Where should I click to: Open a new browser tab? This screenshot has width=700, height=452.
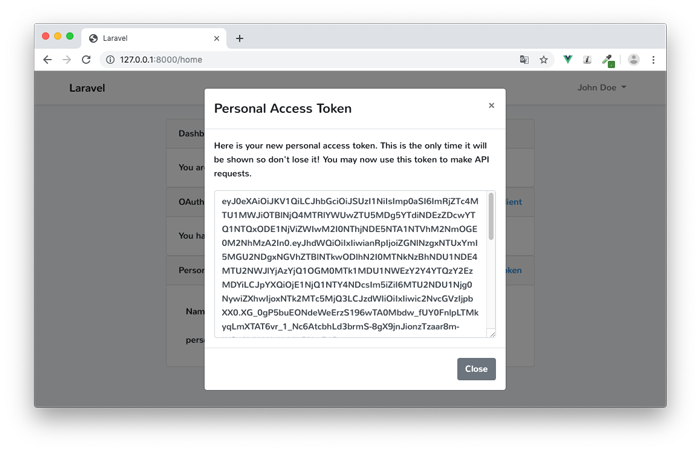(239, 38)
